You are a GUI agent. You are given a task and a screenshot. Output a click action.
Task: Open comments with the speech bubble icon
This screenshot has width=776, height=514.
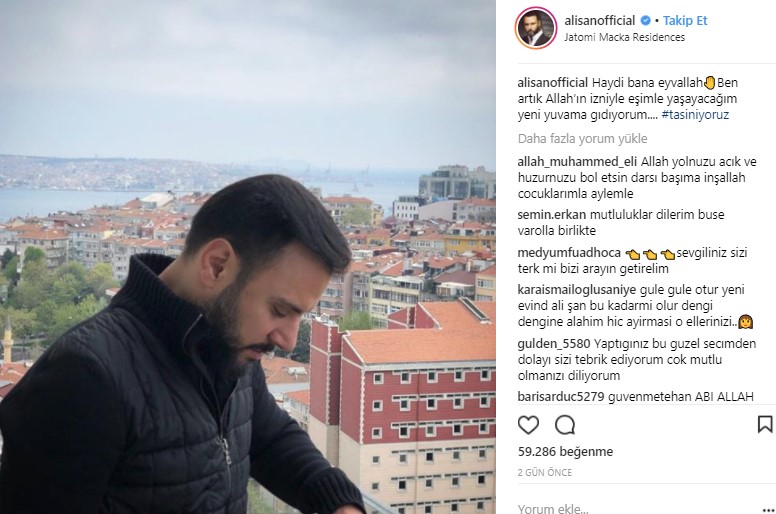click(565, 425)
